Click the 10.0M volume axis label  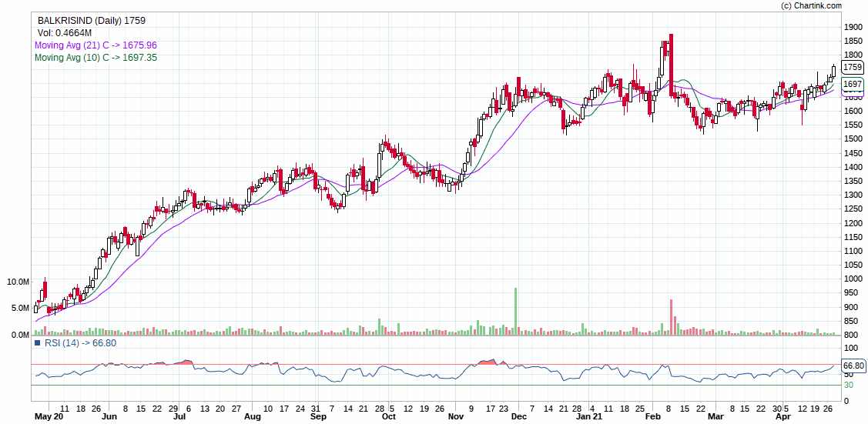point(18,282)
